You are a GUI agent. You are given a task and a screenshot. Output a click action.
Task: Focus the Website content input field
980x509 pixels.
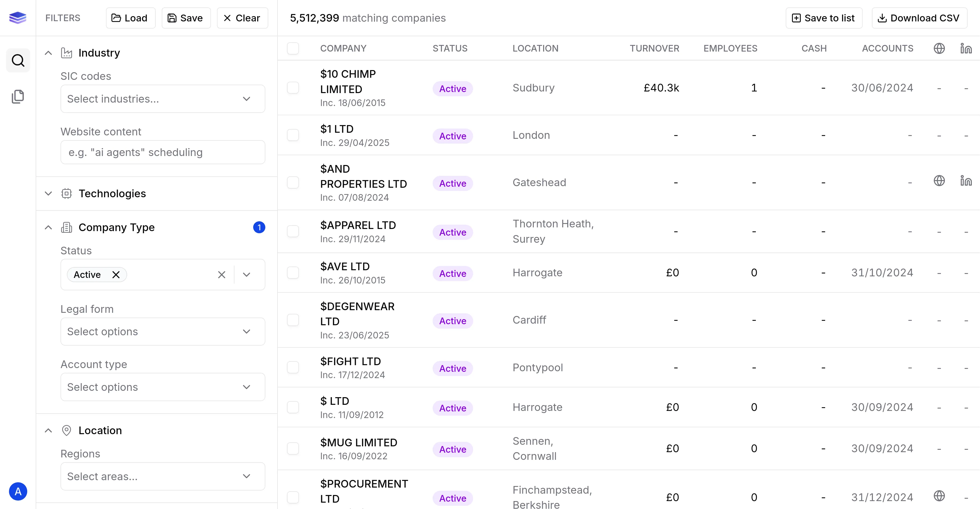tap(163, 152)
